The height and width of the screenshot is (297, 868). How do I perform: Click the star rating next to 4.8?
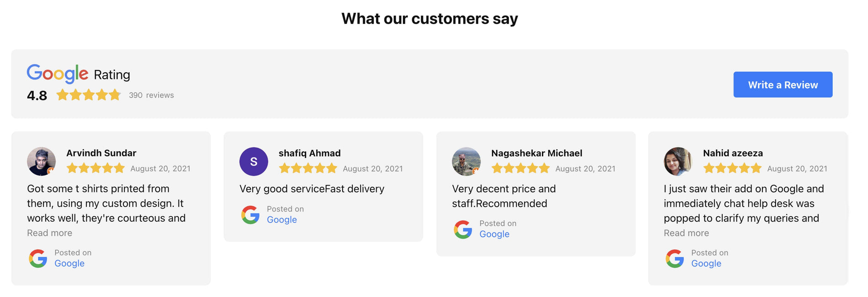click(x=89, y=95)
